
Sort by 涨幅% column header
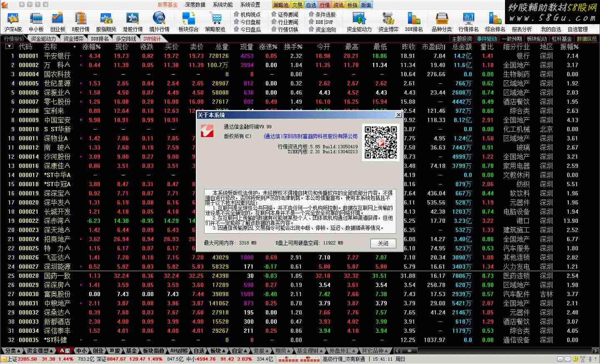[x=92, y=47]
